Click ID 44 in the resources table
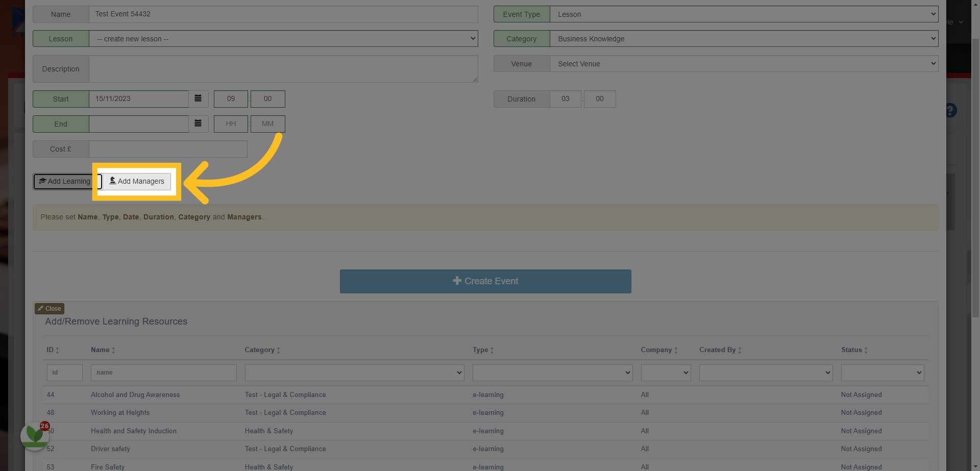This screenshot has width=980, height=471. point(51,395)
